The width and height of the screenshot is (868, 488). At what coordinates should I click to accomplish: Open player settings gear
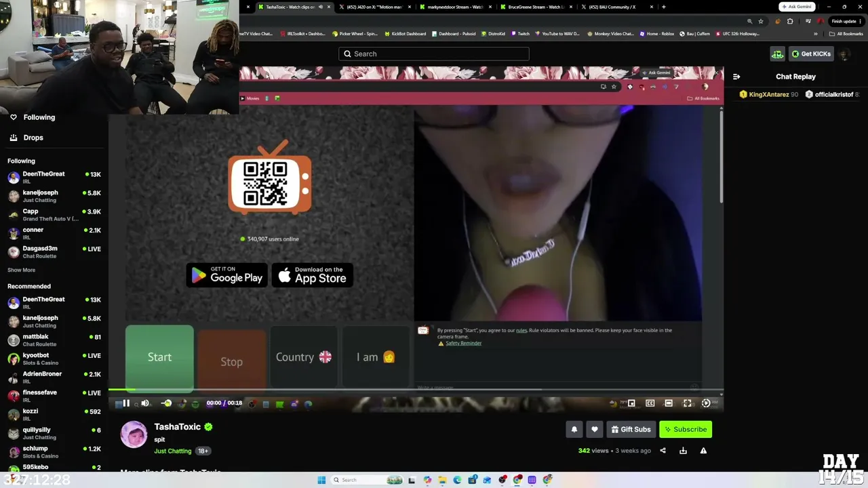706,403
